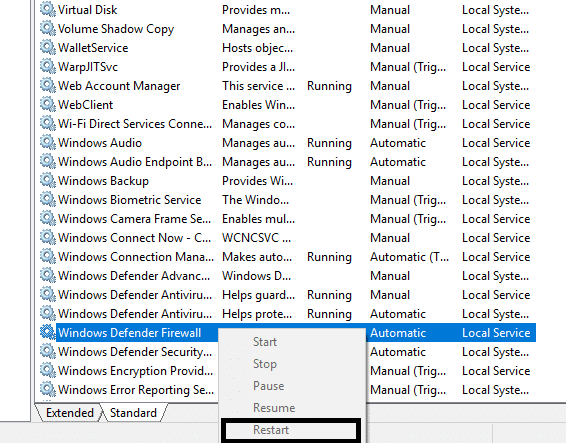Screen dimensions: 566x443
Task: Click Local Service log-on of Windows Defender Firewall
Action: tap(496, 333)
